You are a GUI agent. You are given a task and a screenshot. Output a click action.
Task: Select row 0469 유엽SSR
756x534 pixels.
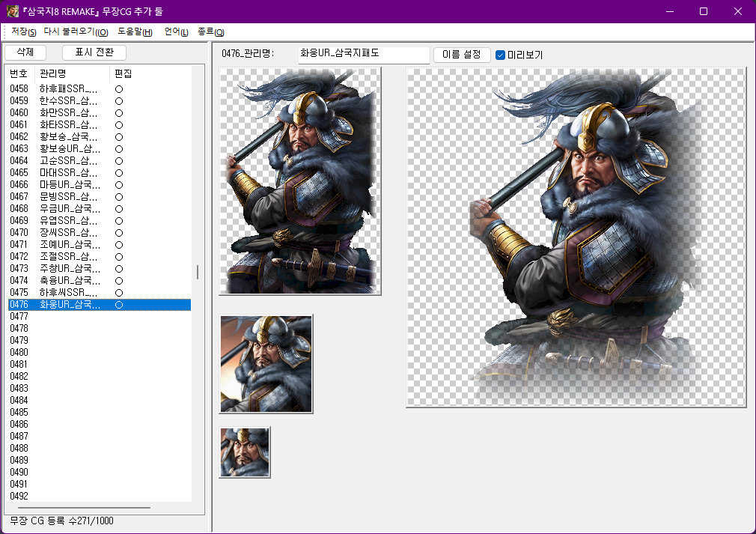click(x=100, y=220)
